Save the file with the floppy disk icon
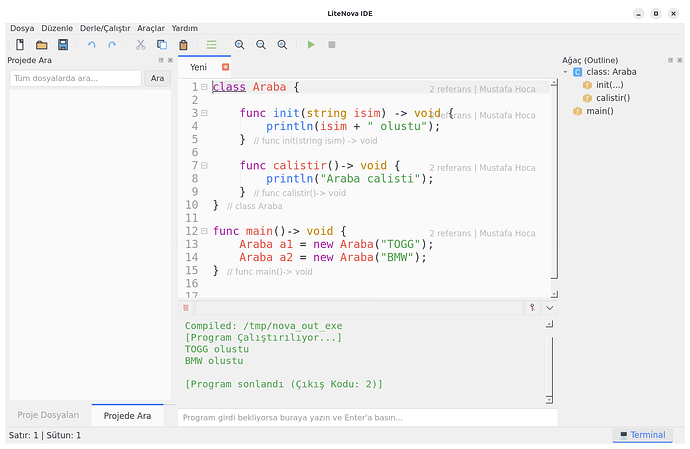Screen dimensions: 690x449 click(x=63, y=45)
